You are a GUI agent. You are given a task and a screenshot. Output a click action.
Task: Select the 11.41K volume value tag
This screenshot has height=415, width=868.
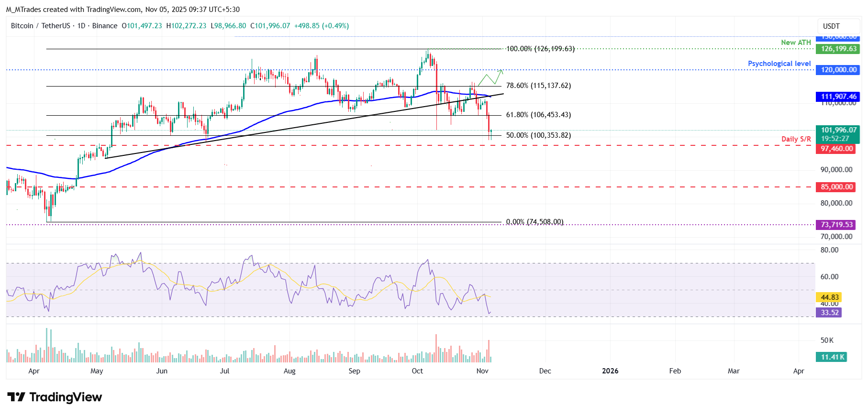[832, 357]
